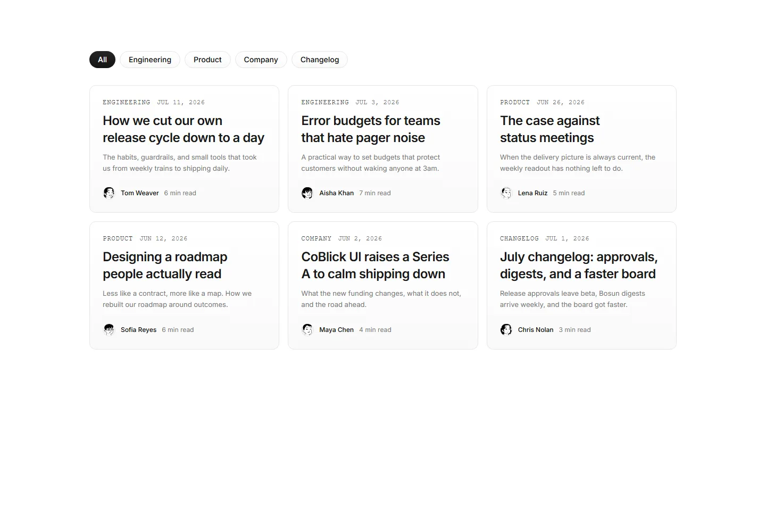Click the excerpt 'The habits, guardrails, and small tools'
Screen dimensions: 766x532
(180, 163)
